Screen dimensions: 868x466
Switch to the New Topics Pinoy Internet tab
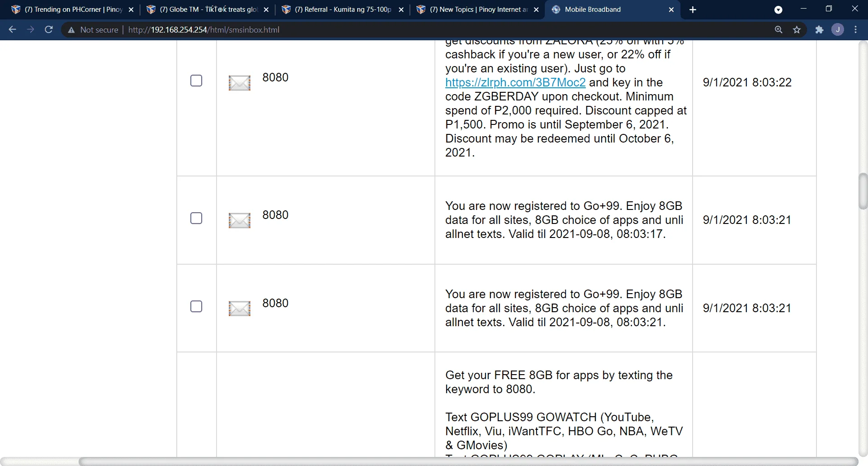pos(478,10)
